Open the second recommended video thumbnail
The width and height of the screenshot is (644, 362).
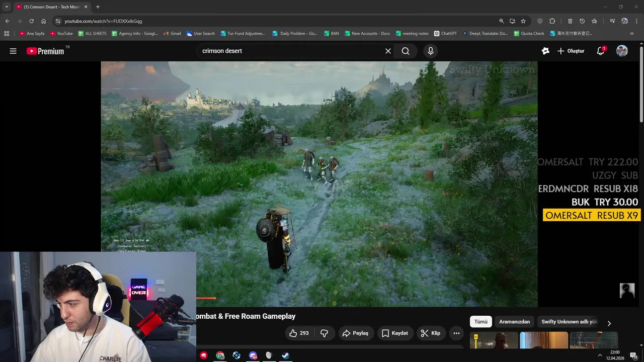[544, 340]
